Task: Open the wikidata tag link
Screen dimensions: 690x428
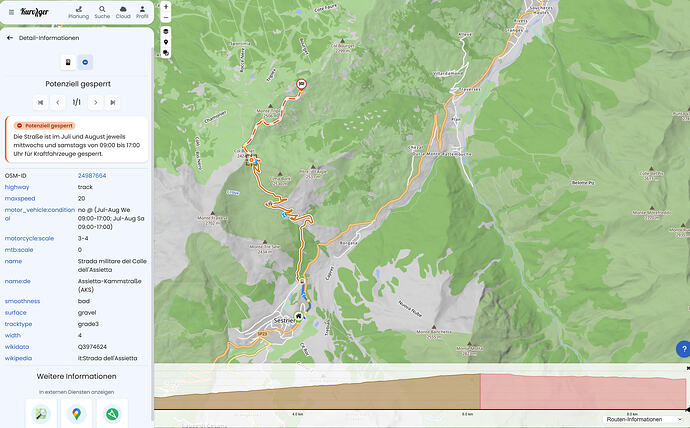Action: point(17,347)
